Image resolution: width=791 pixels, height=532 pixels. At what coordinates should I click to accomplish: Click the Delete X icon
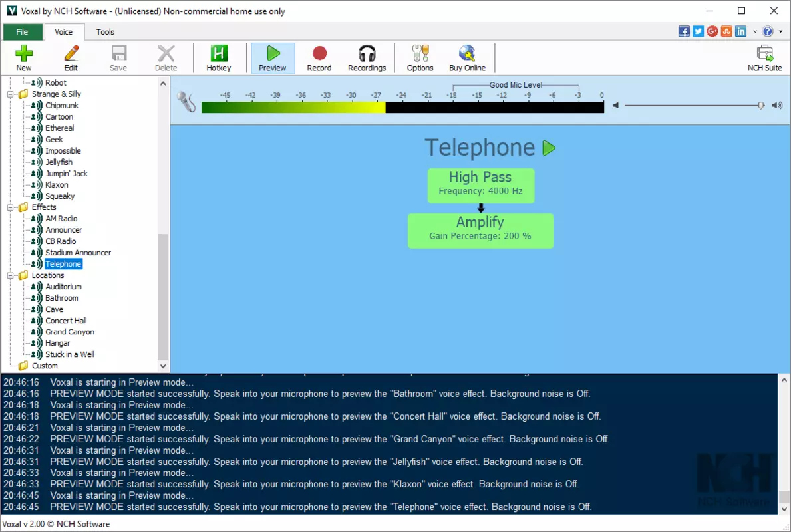tap(166, 58)
